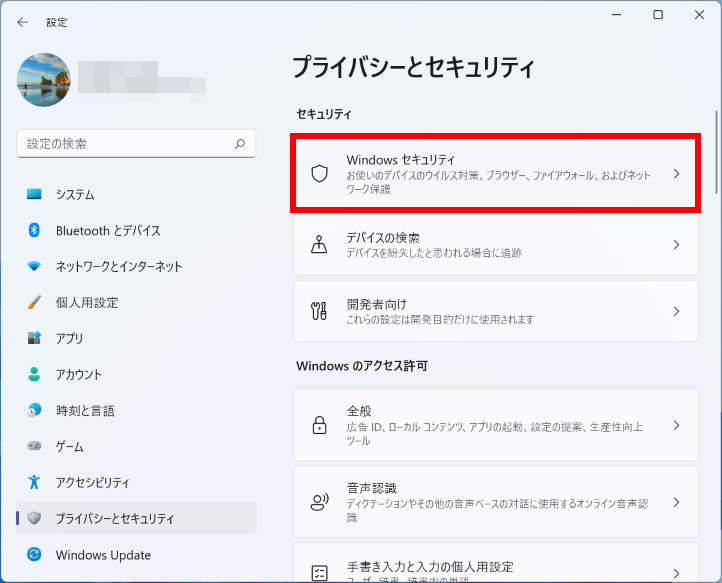
Task: Click the padlock icon for 全般
Action: click(319, 425)
